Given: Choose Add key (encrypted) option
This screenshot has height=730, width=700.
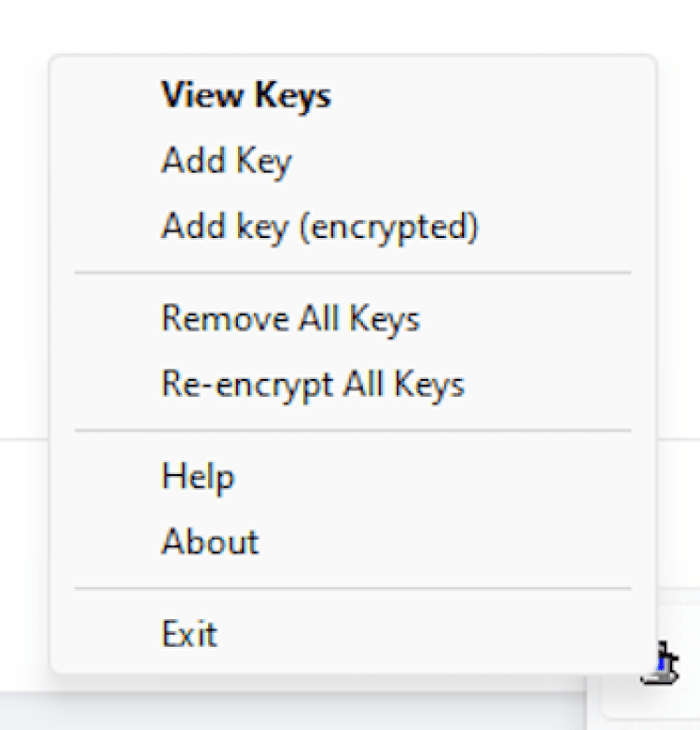Looking at the screenshot, I should click(319, 227).
